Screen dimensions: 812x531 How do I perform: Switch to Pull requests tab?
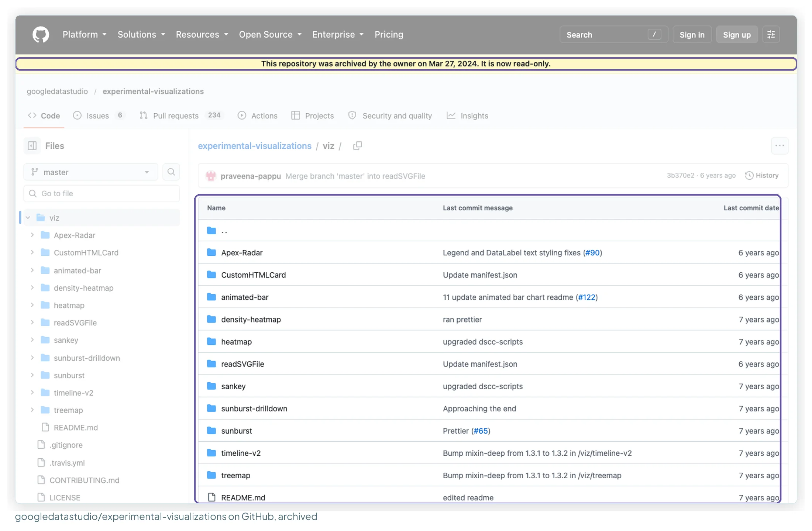click(x=181, y=116)
